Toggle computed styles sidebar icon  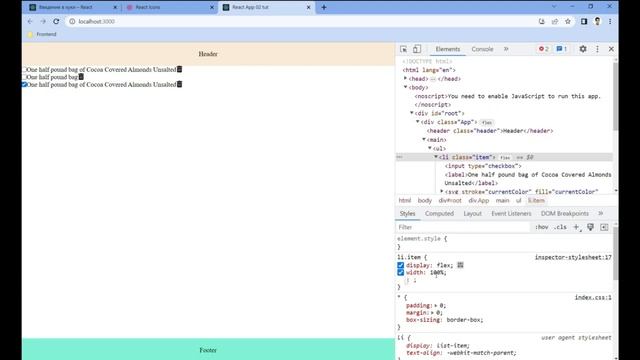[604, 227]
